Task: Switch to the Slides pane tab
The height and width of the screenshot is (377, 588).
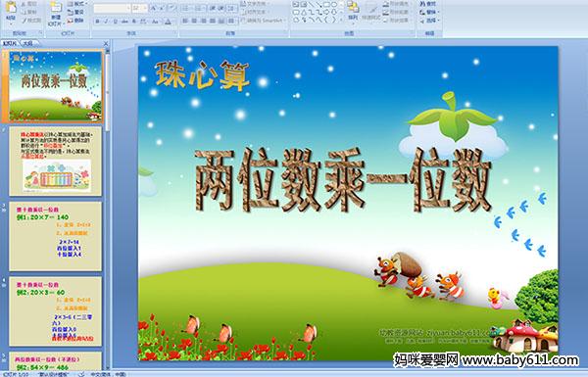Action: pos(10,43)
